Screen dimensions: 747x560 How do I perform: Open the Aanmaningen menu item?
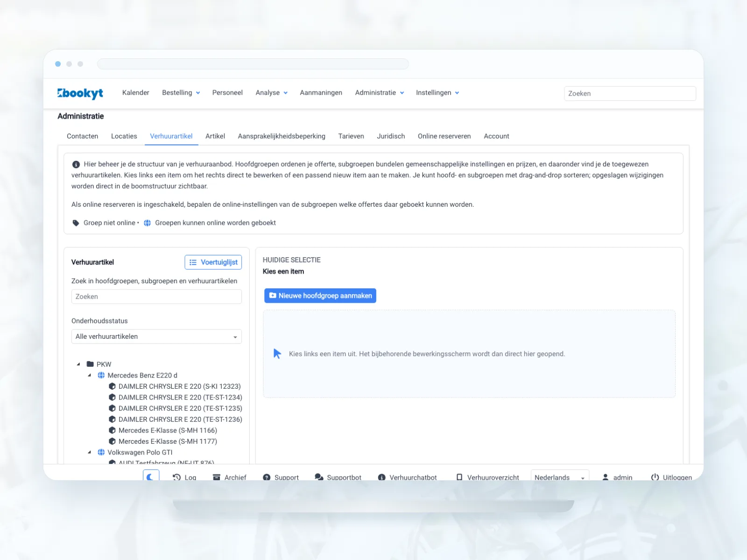pos(321,93)
